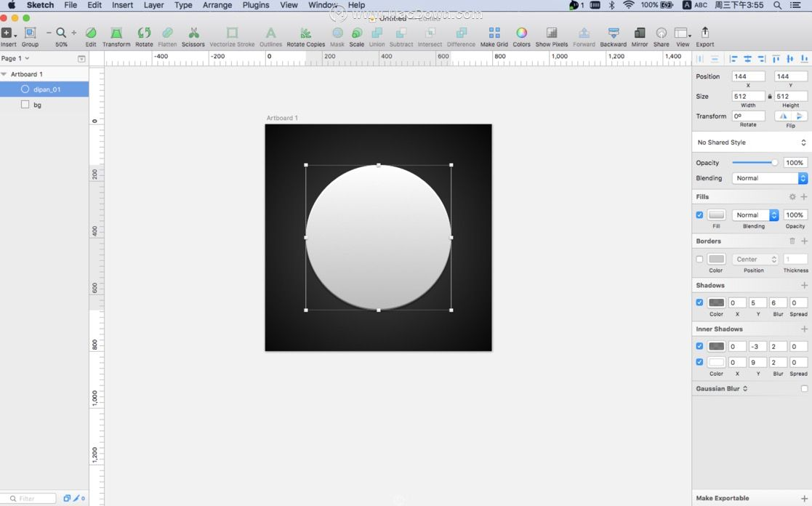The image size is (812, 506).
Task: Add a new Shadow with plus button
Action: point(804,286)
